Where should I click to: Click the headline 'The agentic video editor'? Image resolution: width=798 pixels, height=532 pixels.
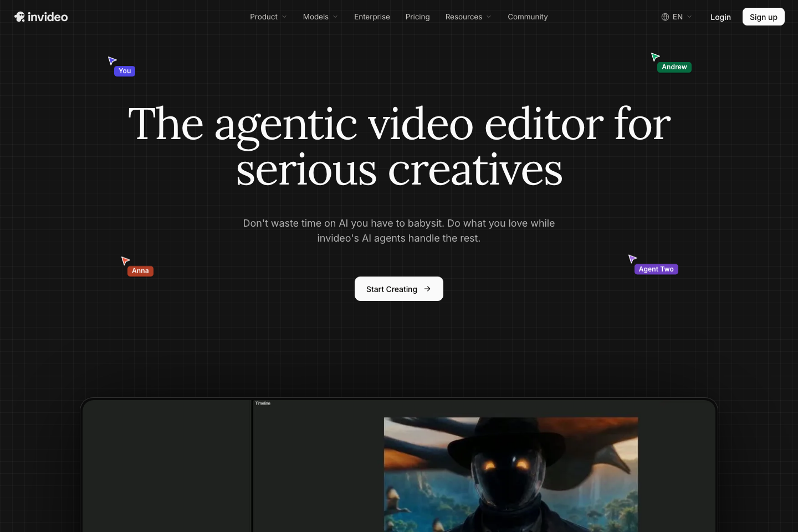pos(399,146)
